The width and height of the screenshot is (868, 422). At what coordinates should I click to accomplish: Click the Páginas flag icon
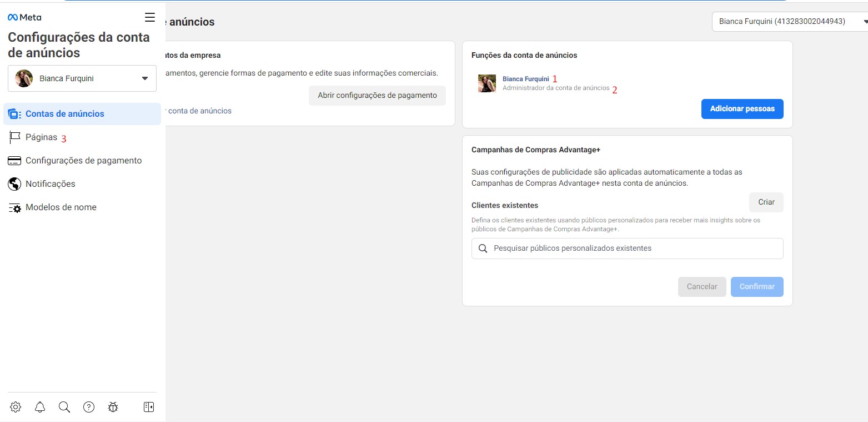pos(14,137)
